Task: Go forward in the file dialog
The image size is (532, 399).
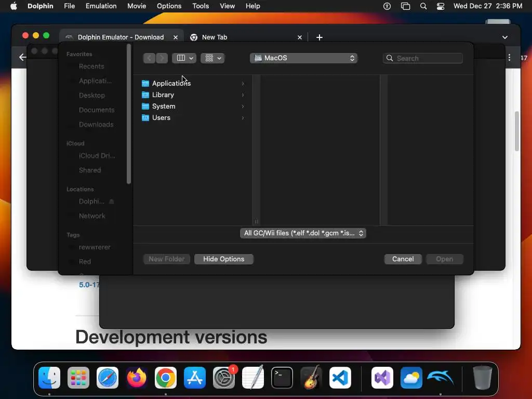Action: point(162,58)
